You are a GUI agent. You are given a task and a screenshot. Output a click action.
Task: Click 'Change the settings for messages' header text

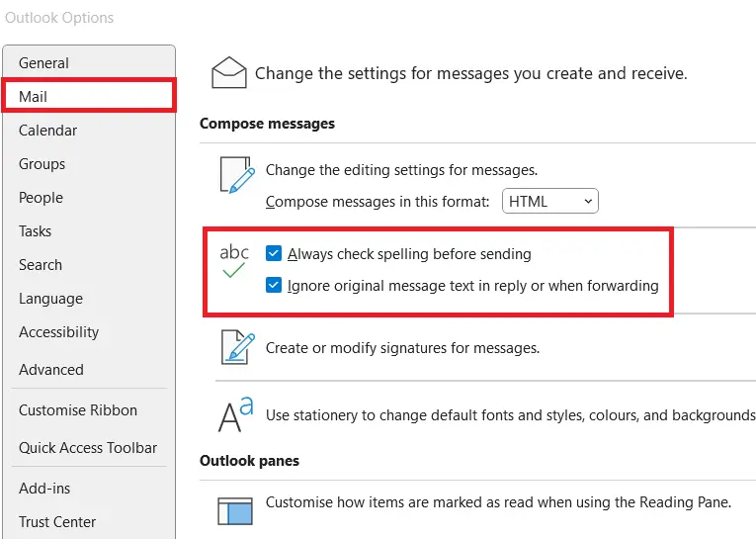point(471,73)
